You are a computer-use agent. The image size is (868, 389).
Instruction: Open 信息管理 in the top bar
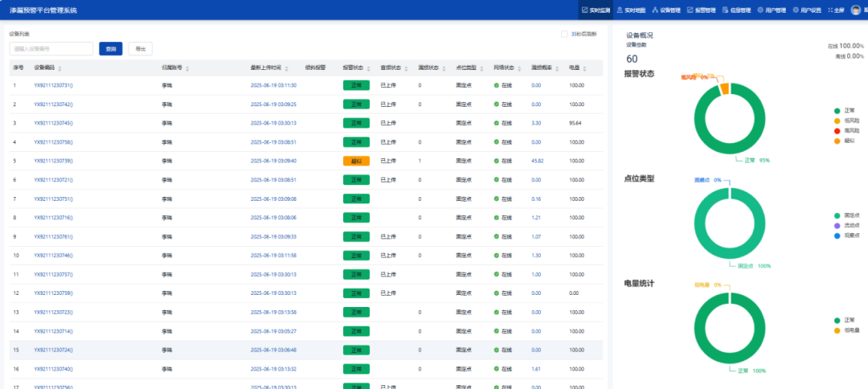(x=737, y=10)
